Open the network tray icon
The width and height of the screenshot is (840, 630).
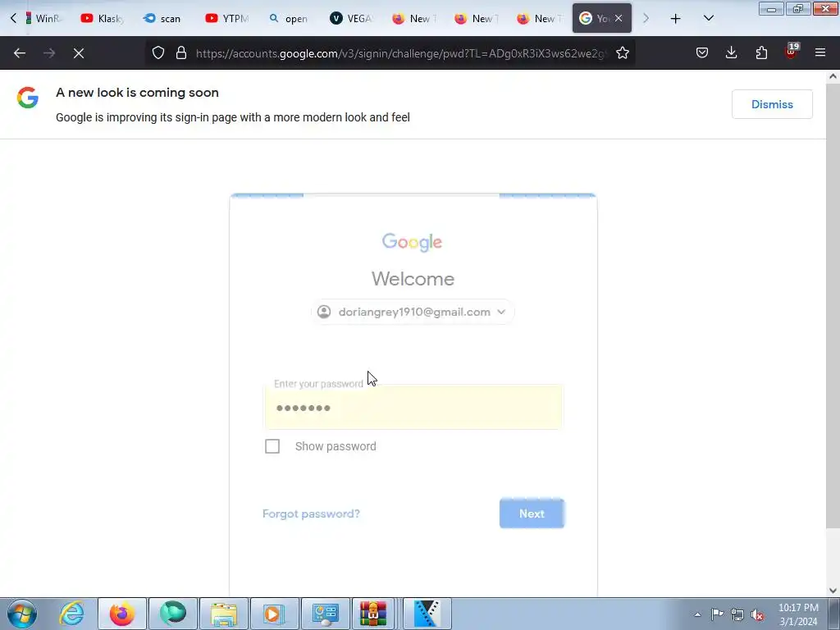point(737,614)
